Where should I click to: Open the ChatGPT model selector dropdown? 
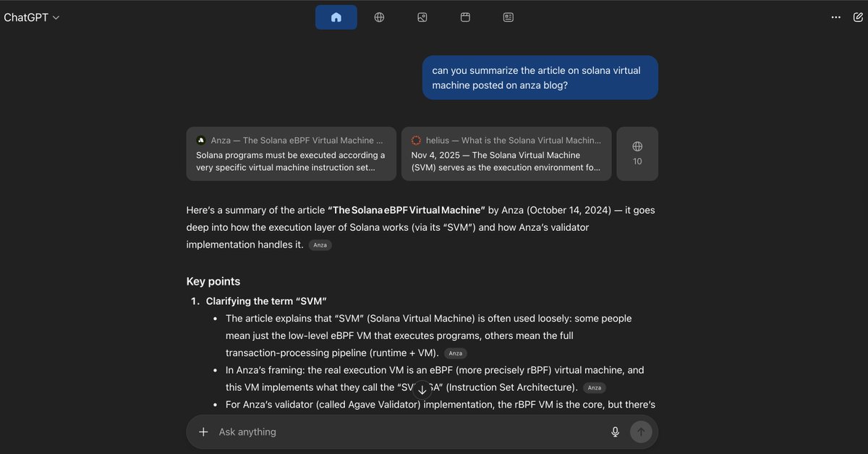32,17
